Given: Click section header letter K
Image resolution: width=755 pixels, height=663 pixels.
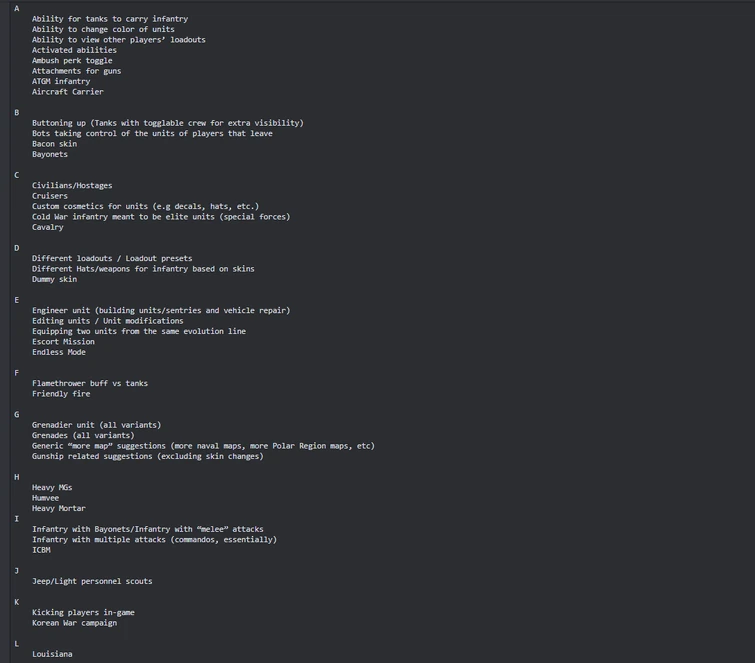Looking at the screenshot, I should point(17,602).
